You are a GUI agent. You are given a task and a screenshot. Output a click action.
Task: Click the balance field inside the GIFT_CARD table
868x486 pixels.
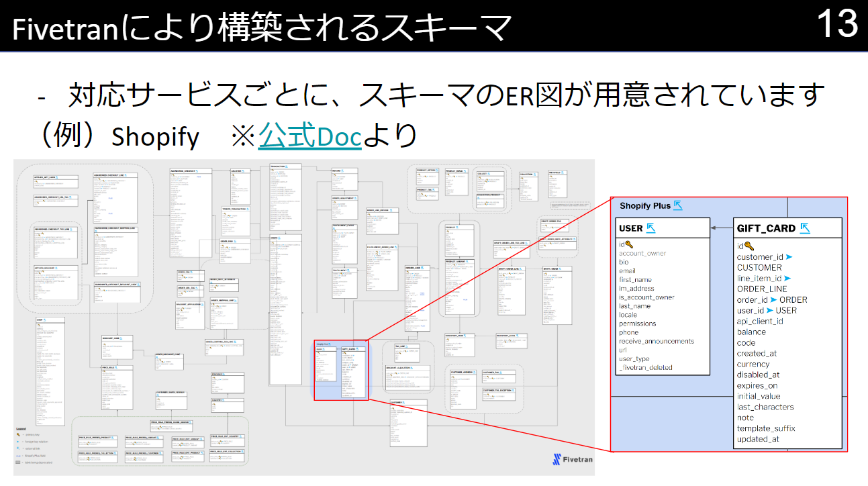[751, 332]
